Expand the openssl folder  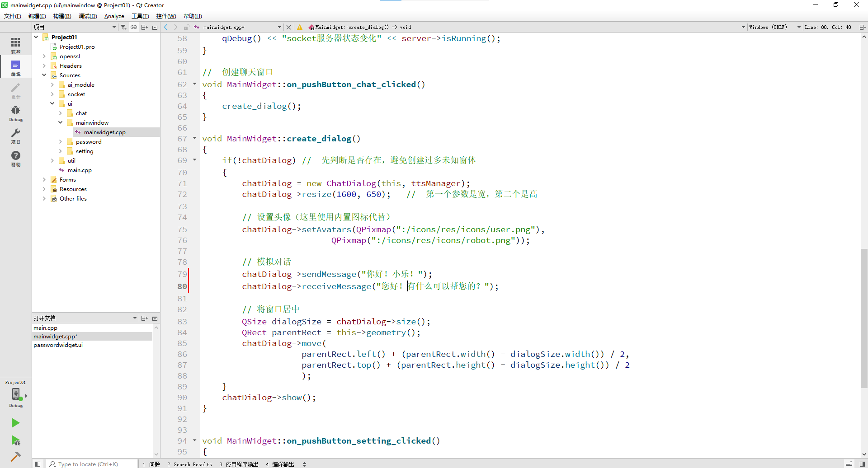tap(44, 56)
